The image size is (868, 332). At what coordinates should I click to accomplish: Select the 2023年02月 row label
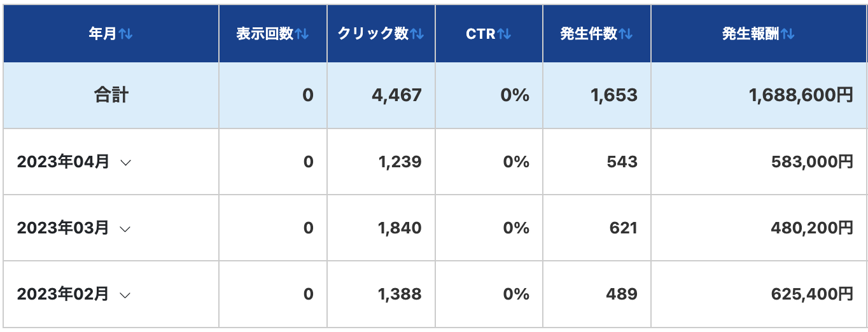(63, 294)
